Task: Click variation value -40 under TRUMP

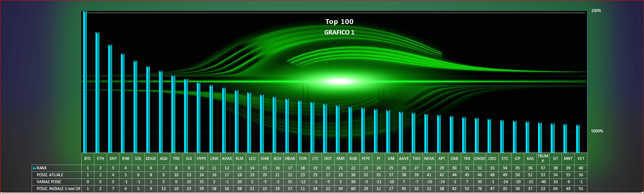Action: click(x=543, y=182)
